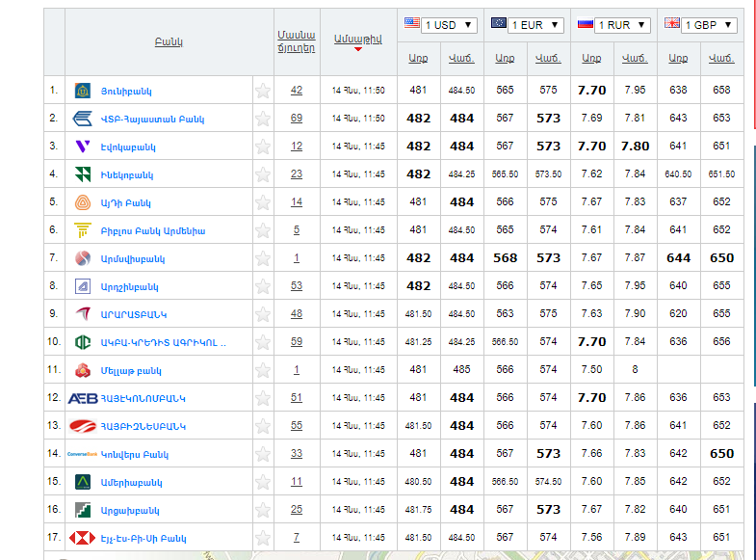Toggle favorite star for Evocabank row 3
Screen dimensions: 756x560
click(x=263, y=147)
